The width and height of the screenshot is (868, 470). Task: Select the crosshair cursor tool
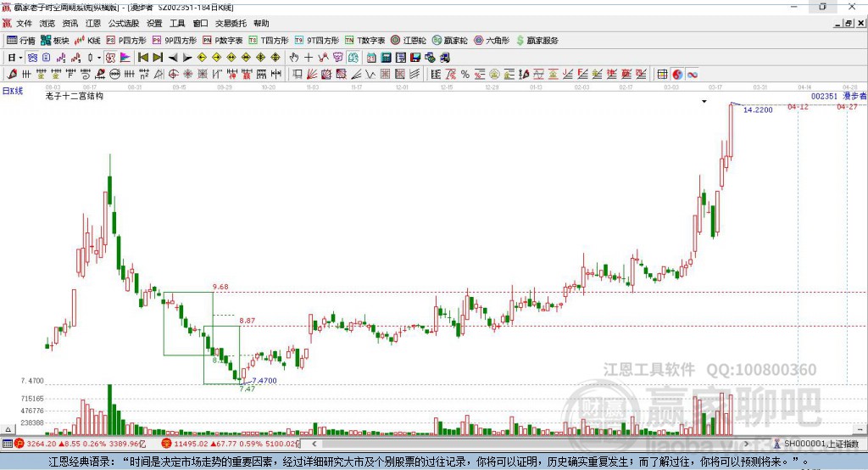coord(309,58)
